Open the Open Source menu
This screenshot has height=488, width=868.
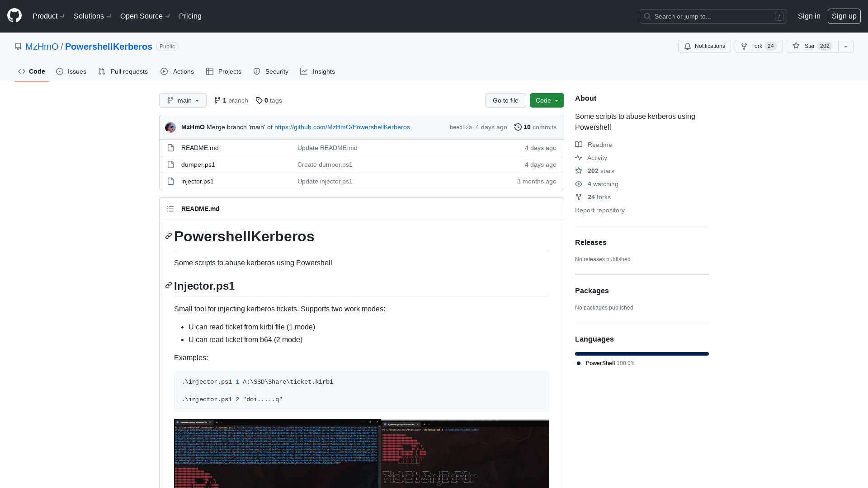(x=145, y=16)
